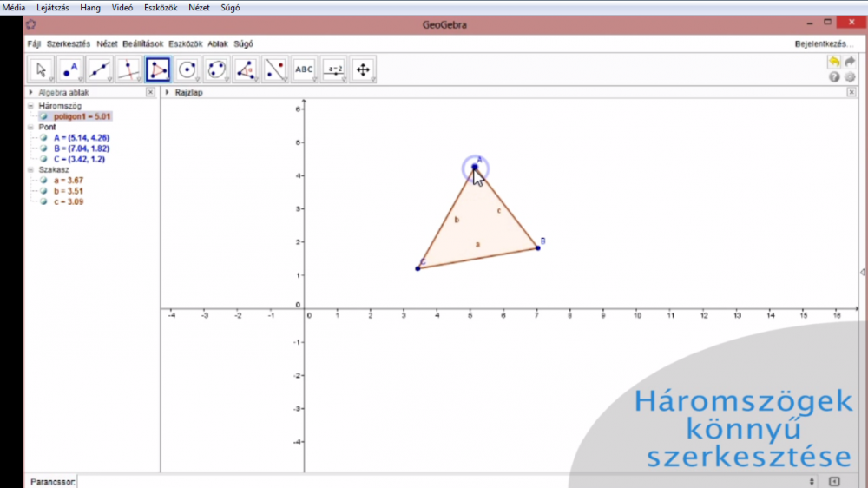Hide point A using its visibility bullet
The image size is (868, 488).
click(x=43, y=138)
